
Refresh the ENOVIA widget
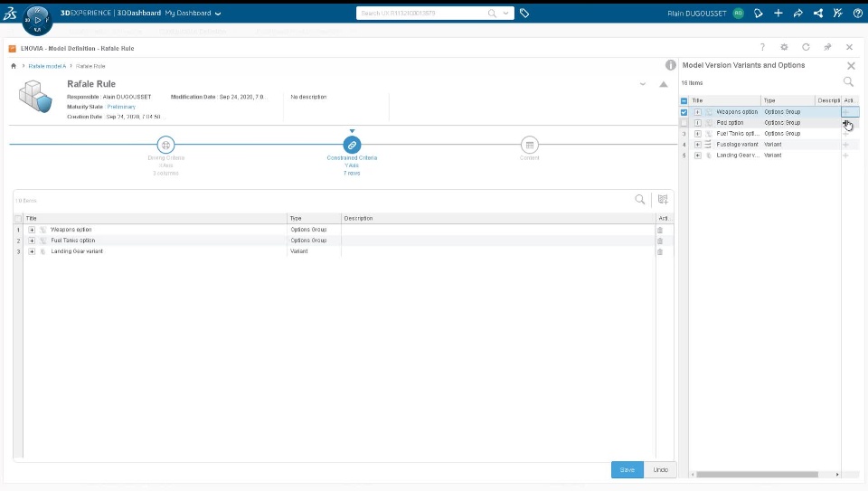(806, 47)
